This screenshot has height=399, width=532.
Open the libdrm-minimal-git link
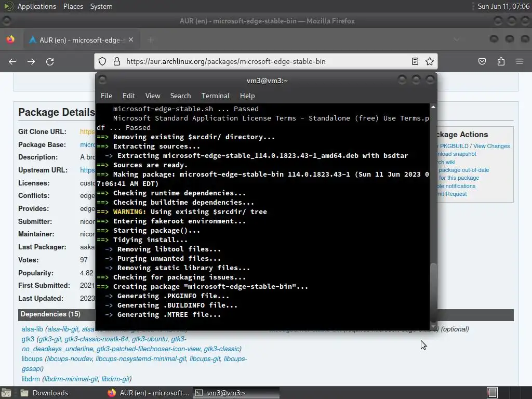[x=71, y=379]
